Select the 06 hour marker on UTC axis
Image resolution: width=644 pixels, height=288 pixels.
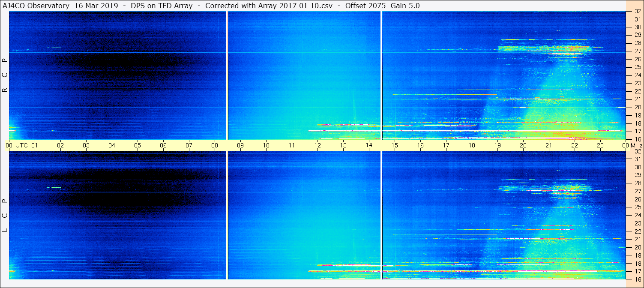click(163, 145)
